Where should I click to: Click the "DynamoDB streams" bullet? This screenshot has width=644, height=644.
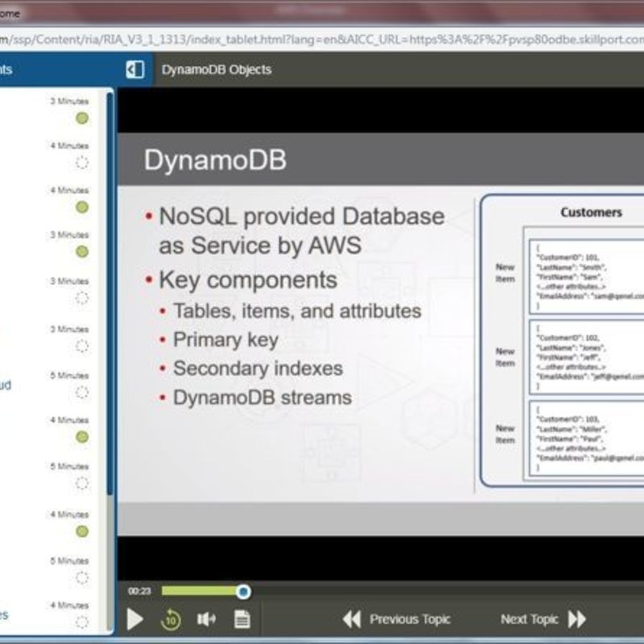[262, 398]
